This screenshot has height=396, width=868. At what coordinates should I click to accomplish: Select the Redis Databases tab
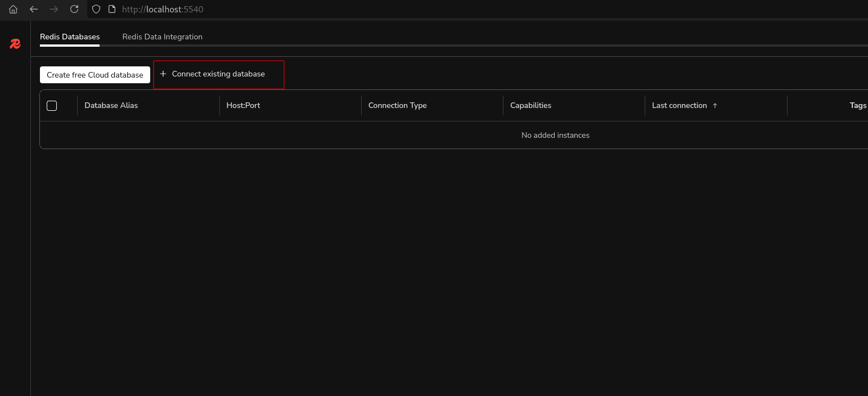coord(69,37)
